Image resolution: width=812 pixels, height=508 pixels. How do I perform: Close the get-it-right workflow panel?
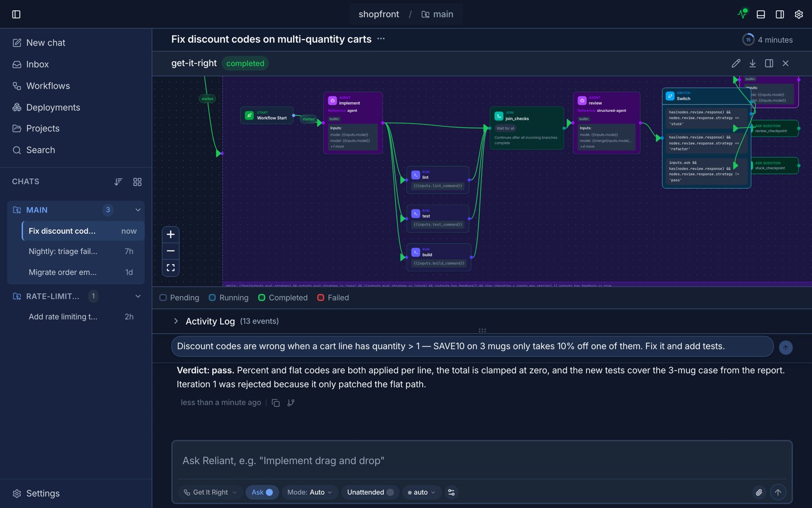click(x=786, y=63)
